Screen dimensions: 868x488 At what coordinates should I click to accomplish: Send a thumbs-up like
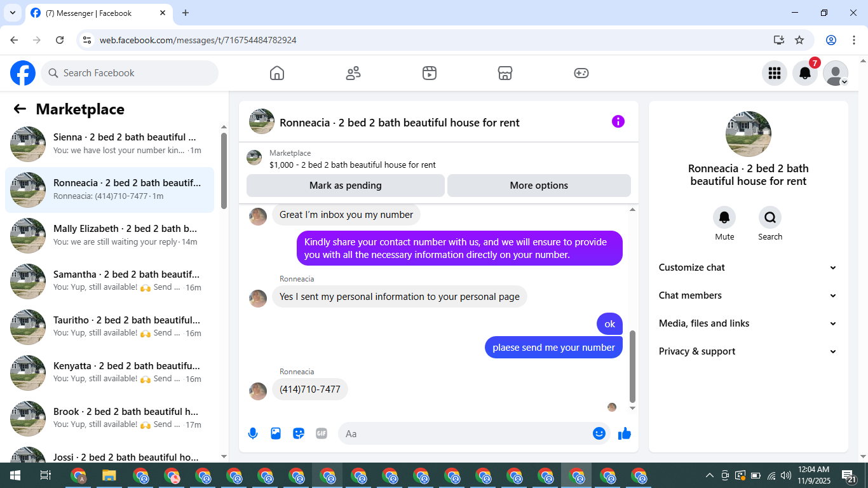coord(625,433)
